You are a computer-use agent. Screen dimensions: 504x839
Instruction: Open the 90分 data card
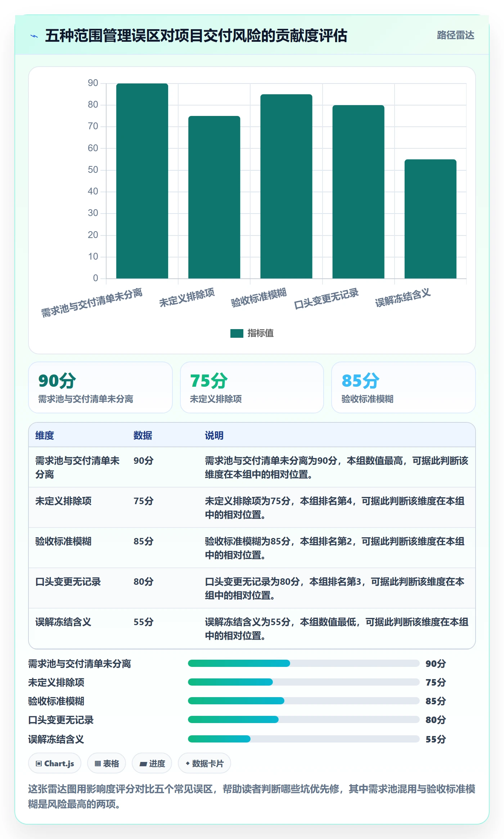[100, 387]
